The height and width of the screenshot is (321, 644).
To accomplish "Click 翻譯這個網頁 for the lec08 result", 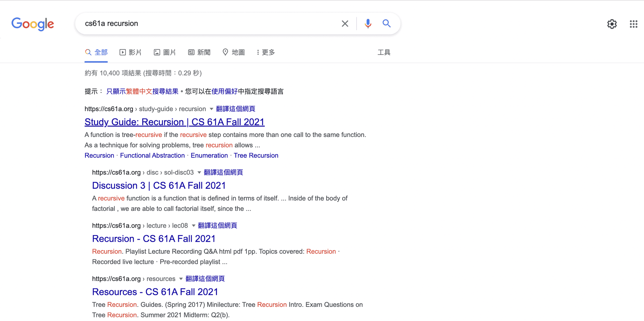I will (217, 226).
